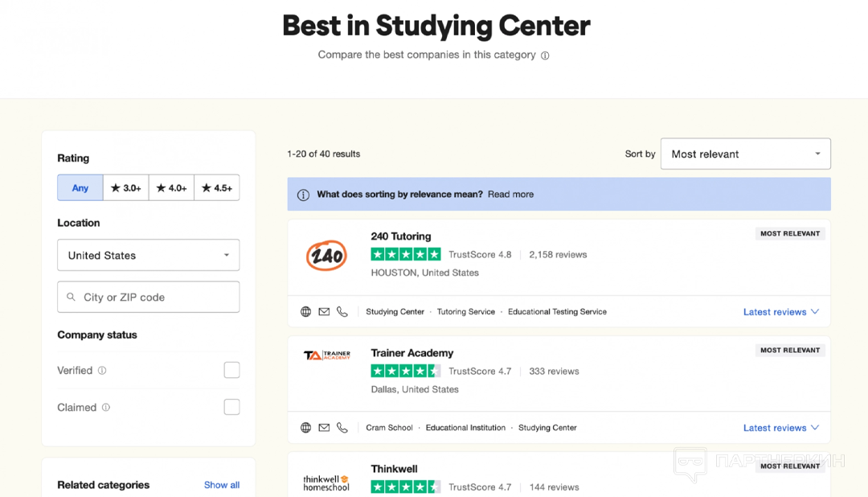Viewport: 868px width, 497px height.
Task: Click Read more about relevance sorting
Action: (510, 194)
